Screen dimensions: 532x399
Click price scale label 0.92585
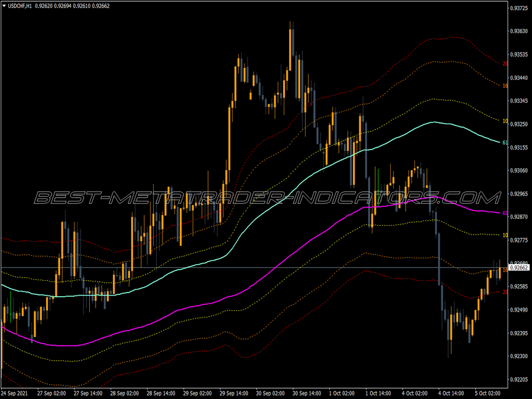pyautogui.click(x=519, y=286)
